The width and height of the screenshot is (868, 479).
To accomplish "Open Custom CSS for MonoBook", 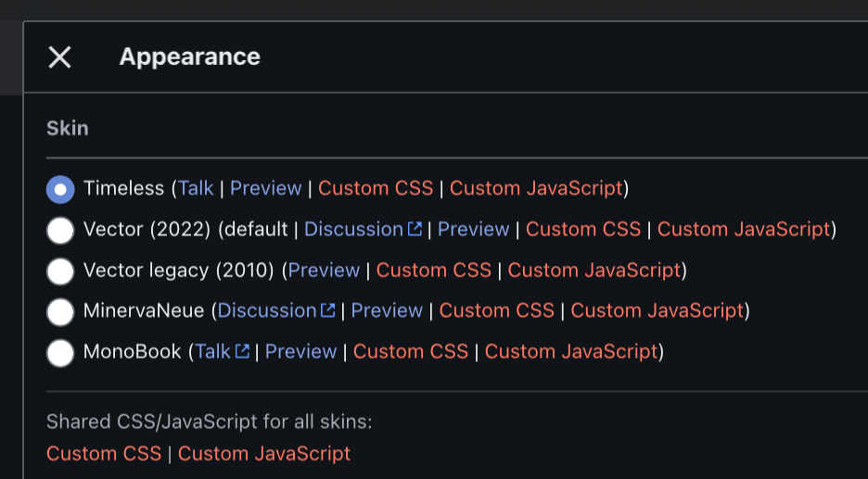I will tap(411, 351).
